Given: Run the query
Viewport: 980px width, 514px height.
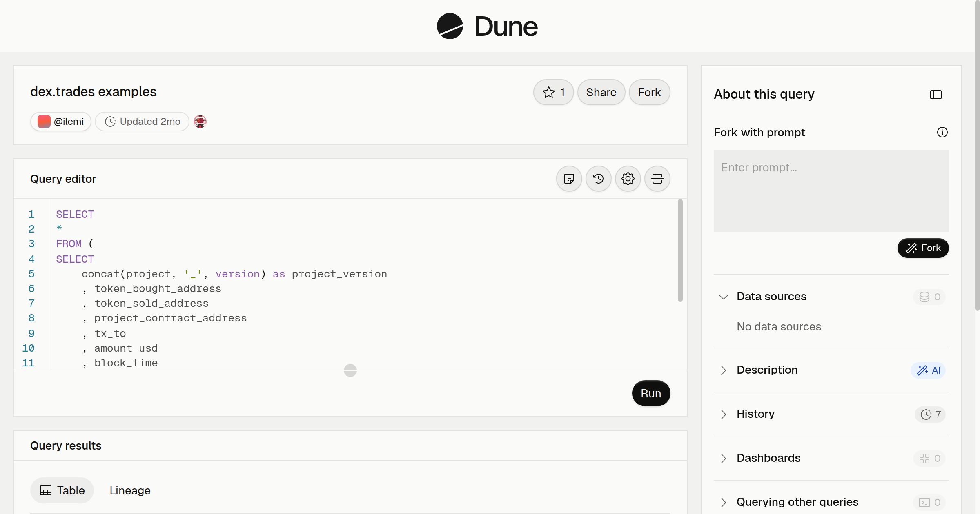Looking at the screenshot, I should pyautogui.click(x=651, y=393).
